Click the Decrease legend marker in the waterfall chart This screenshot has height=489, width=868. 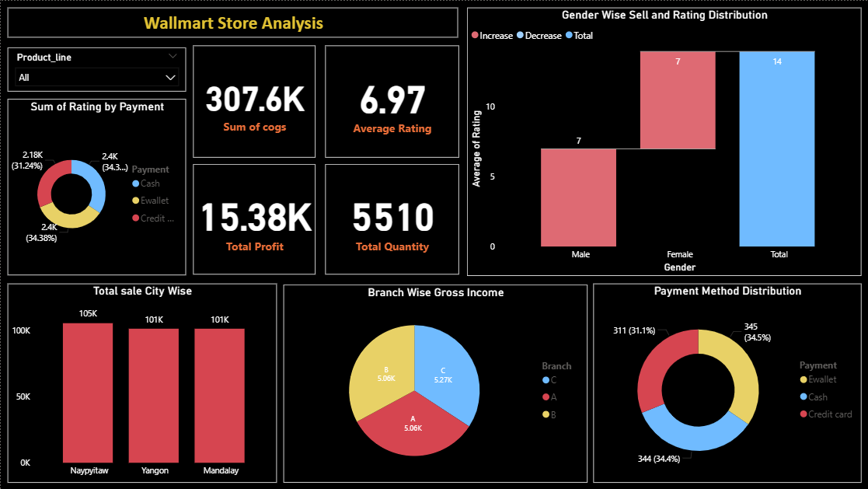tap(521, 36)
